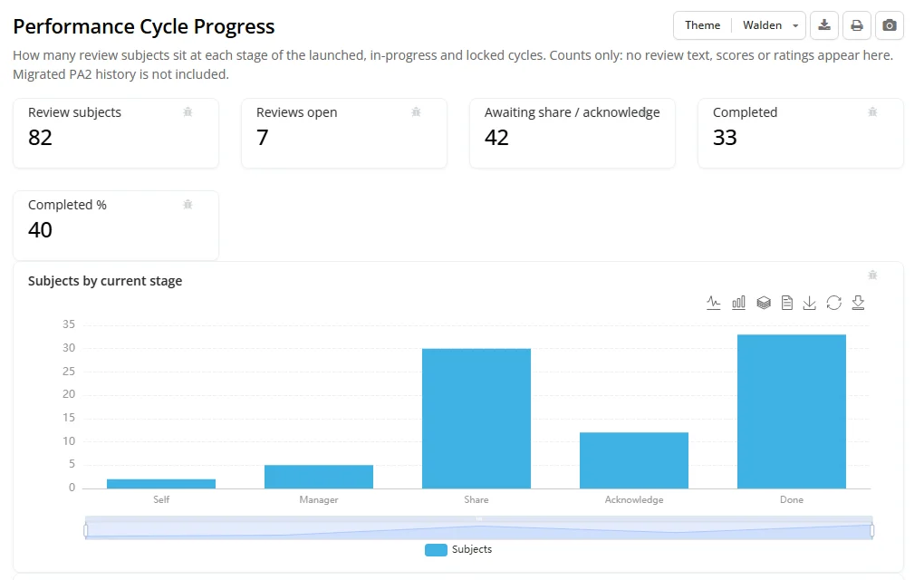This screenshot has width=924, height=580.
Task: Grab the right handle of the chart zoom slider
Action: click(x=872, y=530)
